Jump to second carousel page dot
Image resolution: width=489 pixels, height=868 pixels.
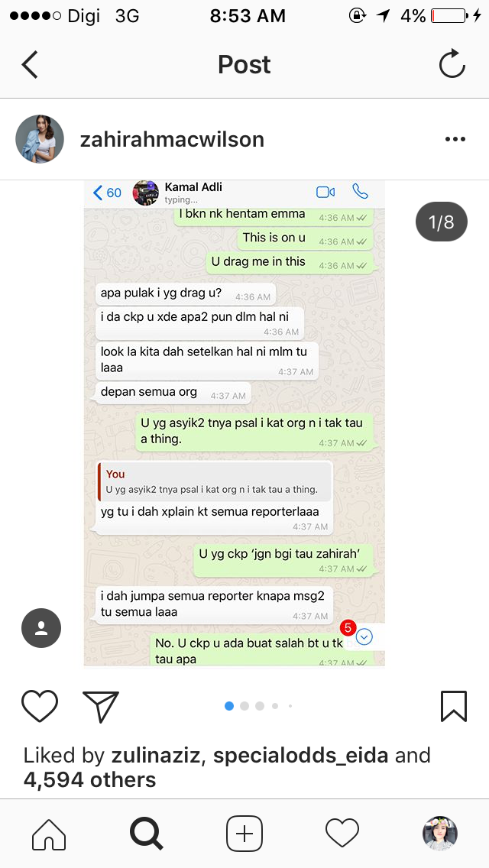click(244, 706)
